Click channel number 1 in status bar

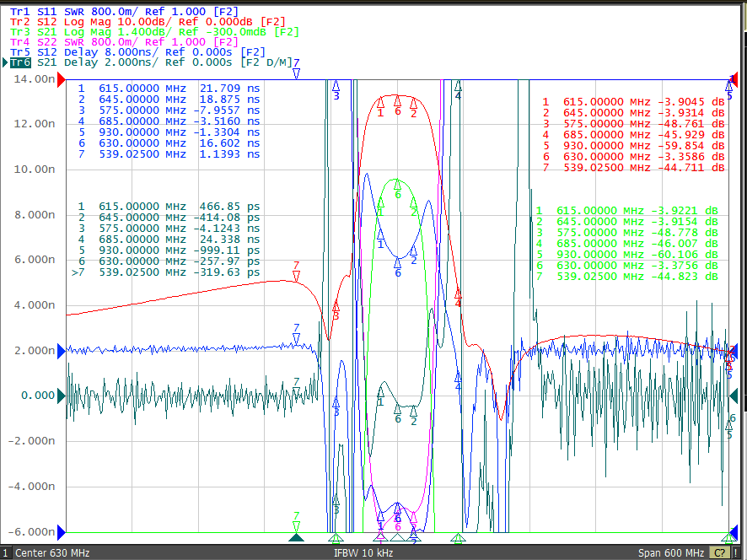click(5, 553)
